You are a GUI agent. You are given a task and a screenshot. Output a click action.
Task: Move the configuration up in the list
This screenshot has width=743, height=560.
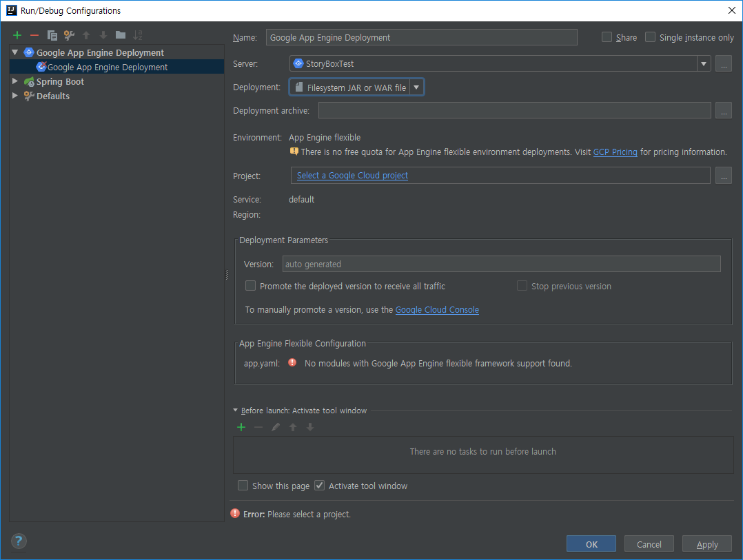86,35
